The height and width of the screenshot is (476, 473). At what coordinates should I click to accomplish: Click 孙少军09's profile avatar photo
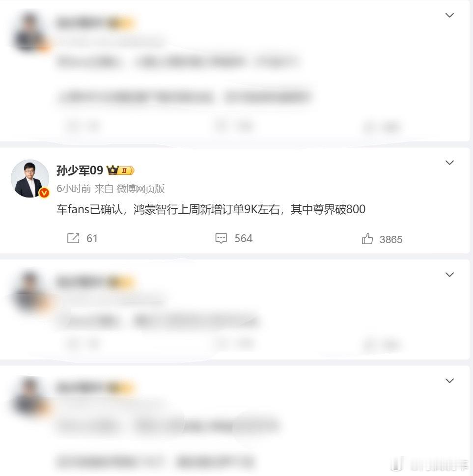click(30, 178)
